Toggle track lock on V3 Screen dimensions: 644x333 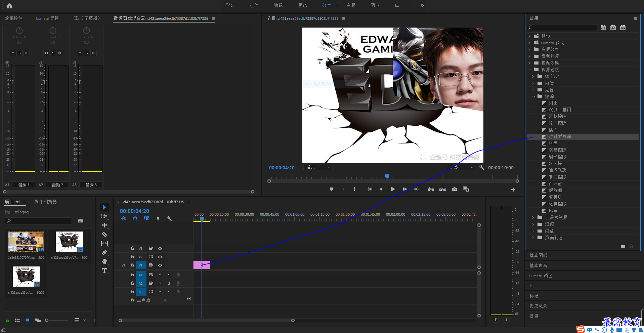click(132, 248)
